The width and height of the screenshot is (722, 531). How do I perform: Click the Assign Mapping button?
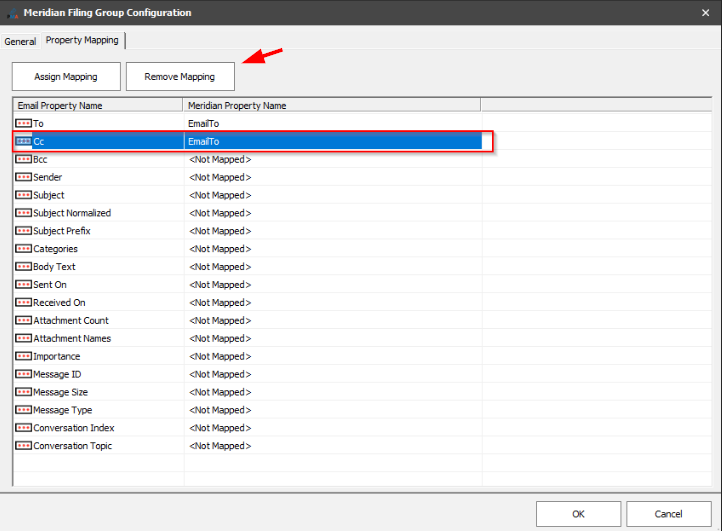66,76
